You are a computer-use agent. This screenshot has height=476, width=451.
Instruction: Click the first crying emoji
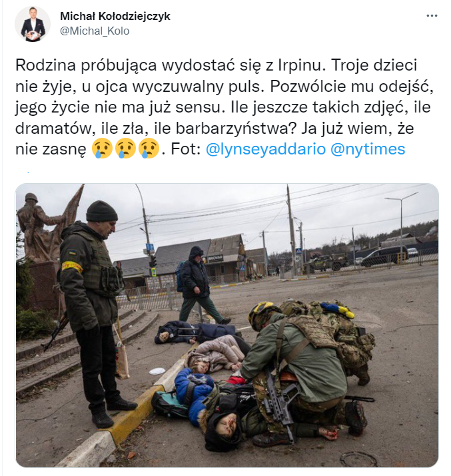point(102,148)
